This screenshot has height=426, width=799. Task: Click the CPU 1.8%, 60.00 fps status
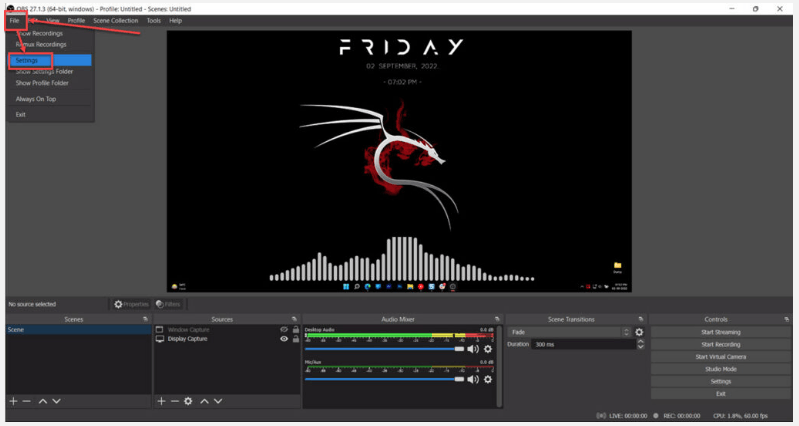tap(740, 416)
